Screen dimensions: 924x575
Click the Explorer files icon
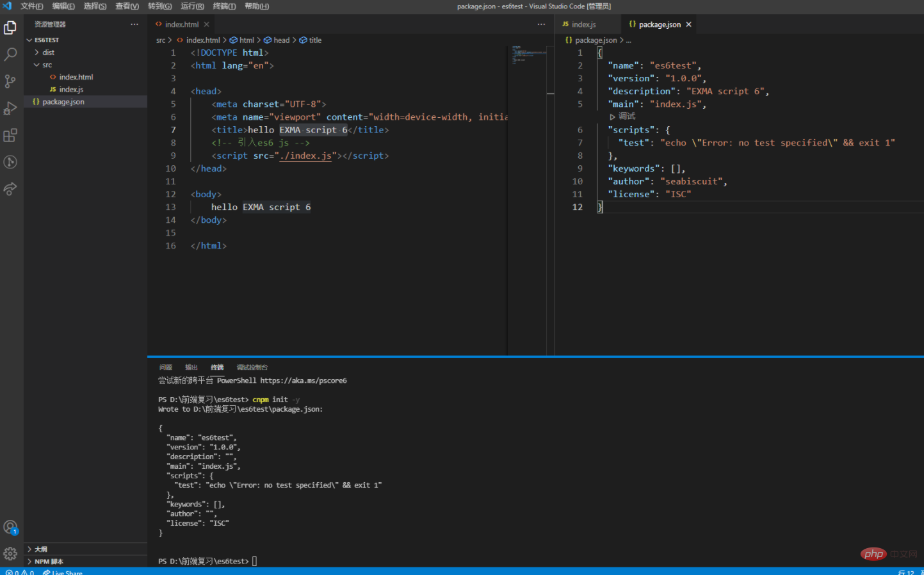point(10,28)
